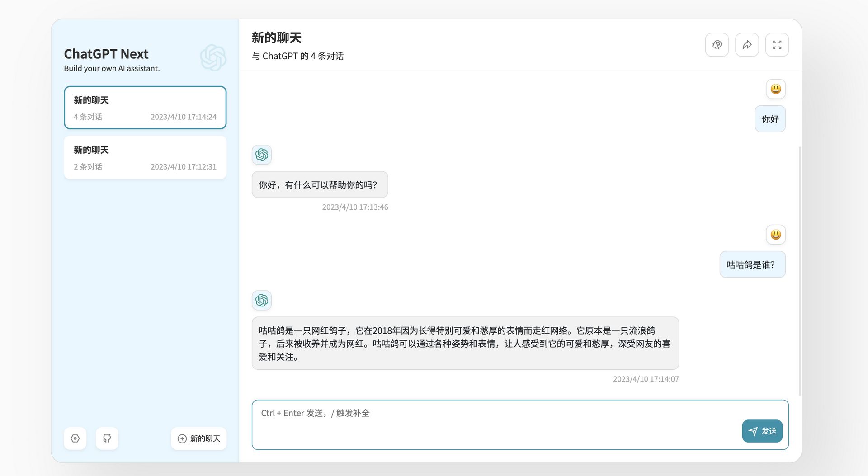Click the long 咕咕鸽 answer bubble
Screen dimensions: 868x476
pos(465,344)
